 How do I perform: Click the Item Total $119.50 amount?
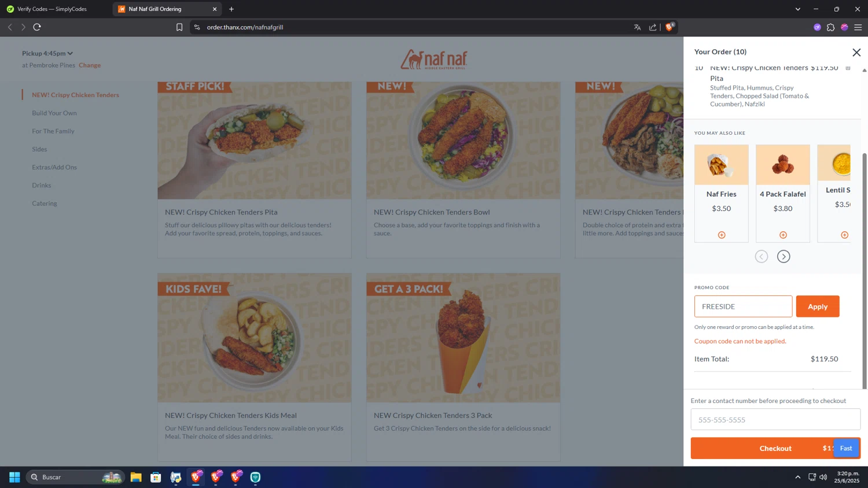pyautogui.click(x=824, y=359)
